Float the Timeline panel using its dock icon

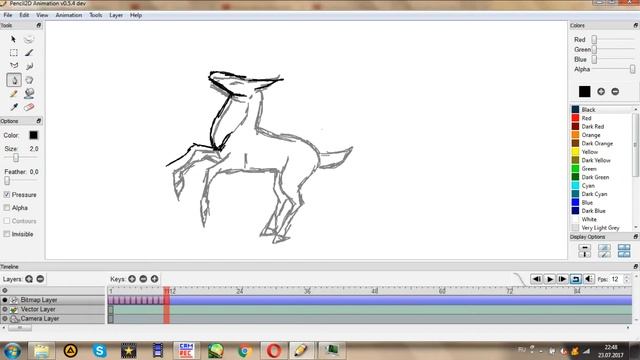pos(636,267)
